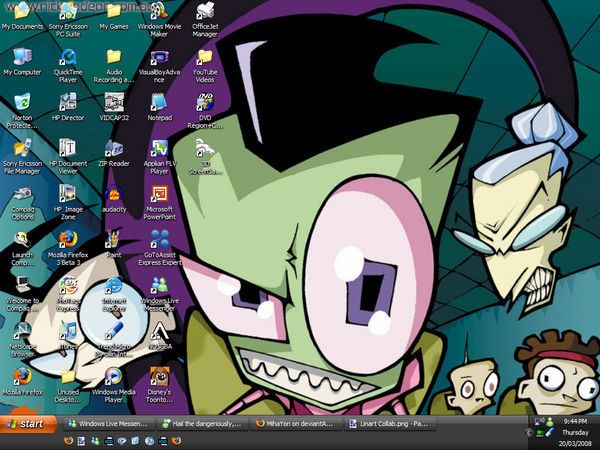Launch Paint from the desktop
This screenshot has height=450, width=600.
114,245
